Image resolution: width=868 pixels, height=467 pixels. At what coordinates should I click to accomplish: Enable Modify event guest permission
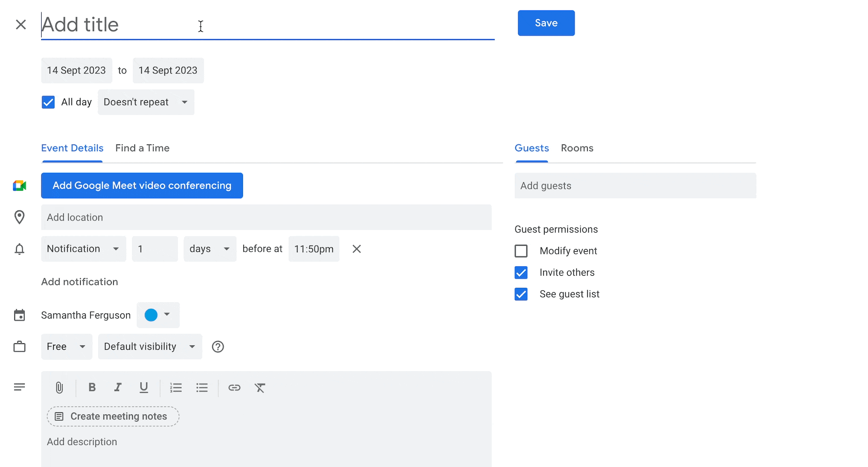click(521, 251)
